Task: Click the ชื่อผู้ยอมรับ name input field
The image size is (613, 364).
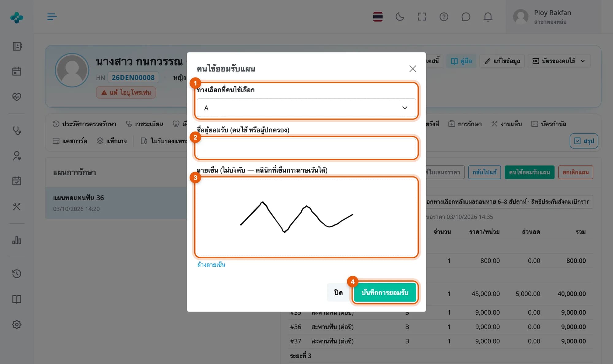Action: 306,148
